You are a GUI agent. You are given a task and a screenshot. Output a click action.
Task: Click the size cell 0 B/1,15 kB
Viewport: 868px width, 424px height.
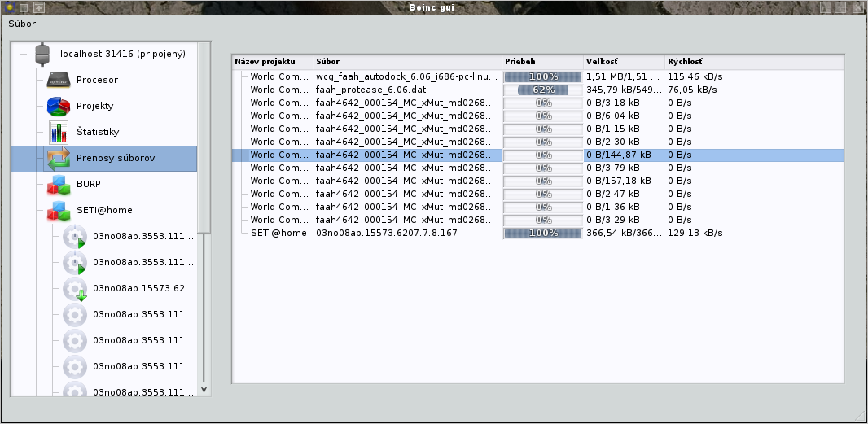(613, 129)
